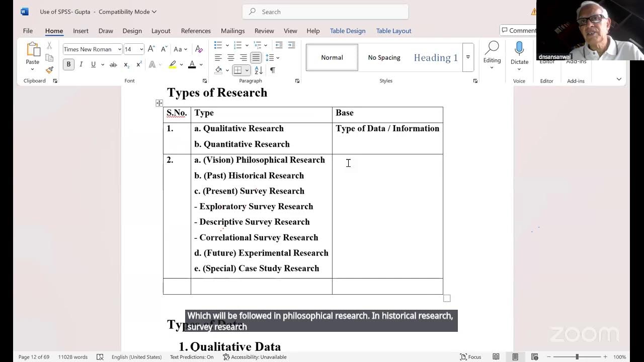Open the Design tab
Viewport: 644px width, 362px height.
tap(132, 31)
